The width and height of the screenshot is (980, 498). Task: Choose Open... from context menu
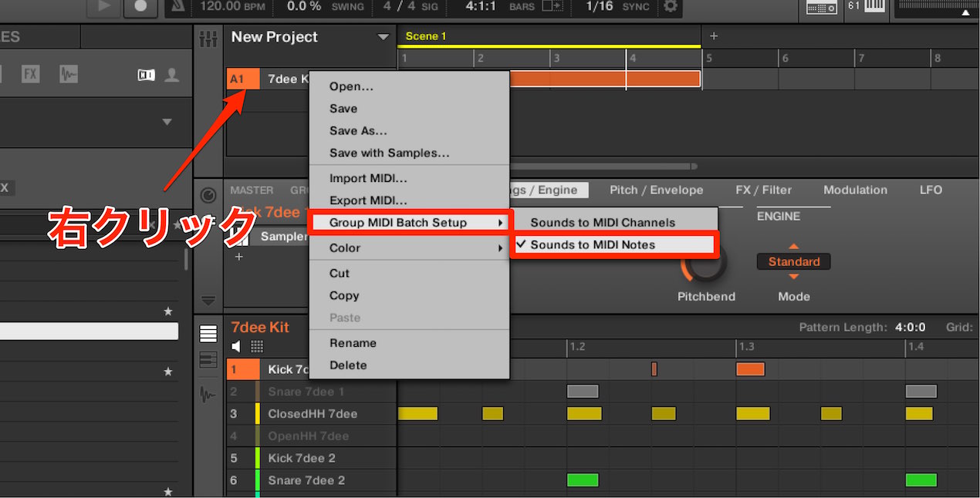click(409, 86)
